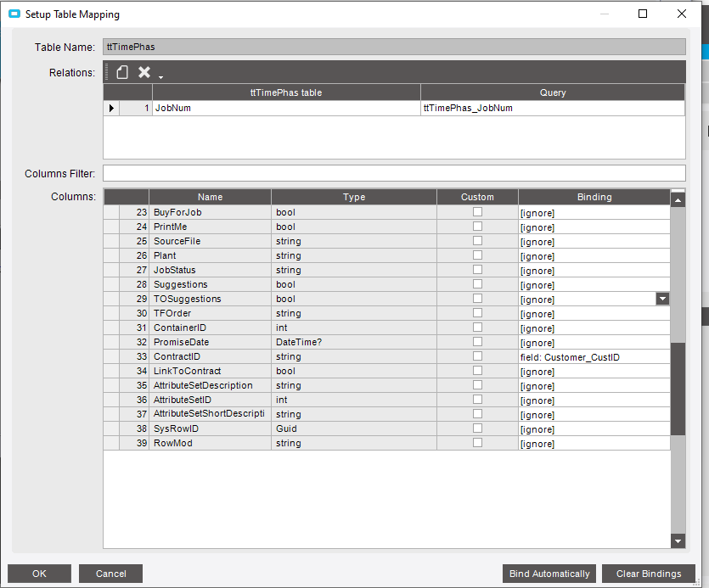The width and height of the screenshot is (709, 588).
Task: Sort by the Type column header
Action: (x=354, y=197)
